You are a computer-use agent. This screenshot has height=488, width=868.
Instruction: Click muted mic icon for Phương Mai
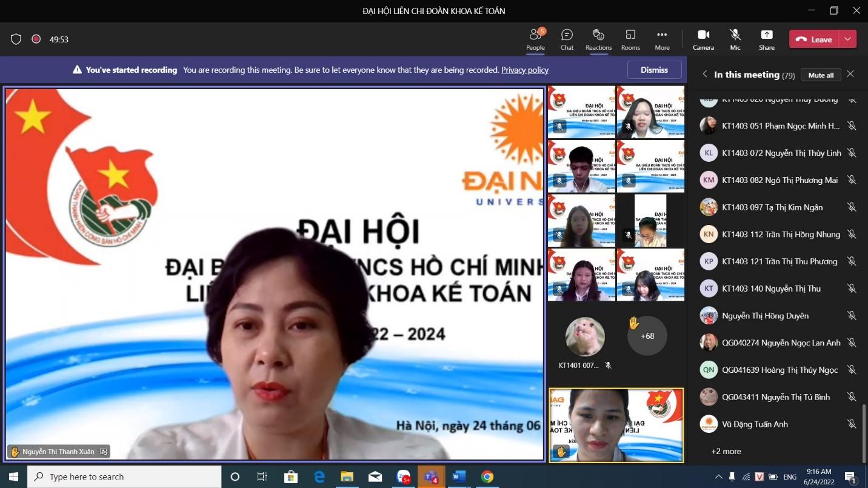[852, 180]
